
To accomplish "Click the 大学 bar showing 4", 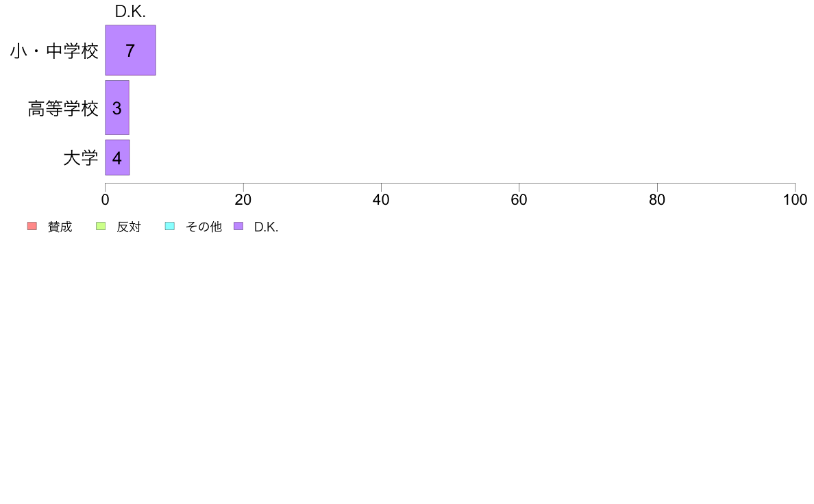I will (117, 157).
